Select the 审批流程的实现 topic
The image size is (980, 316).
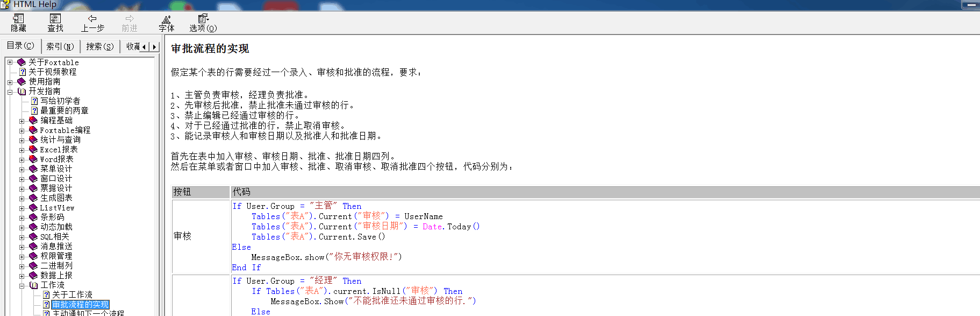click(x=80, y=305)
